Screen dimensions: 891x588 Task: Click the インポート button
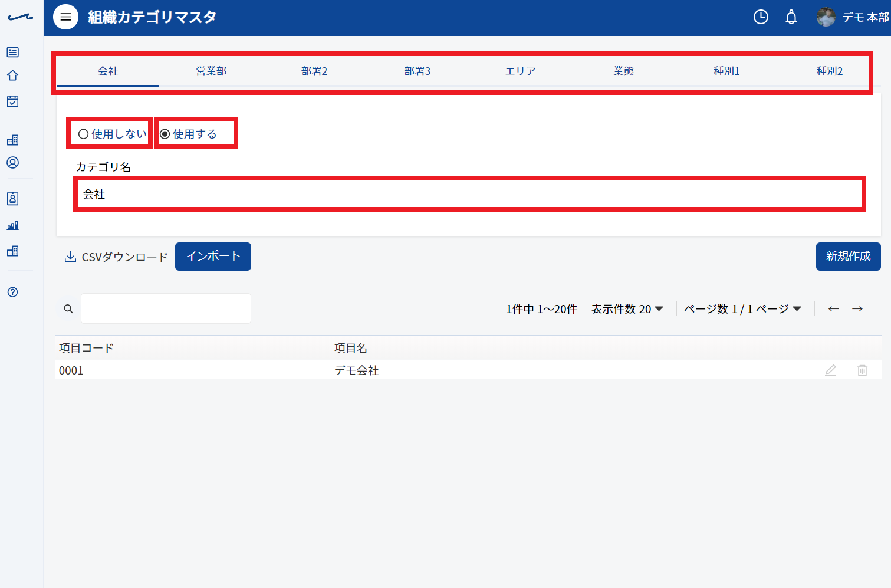[x=213, y=257]
